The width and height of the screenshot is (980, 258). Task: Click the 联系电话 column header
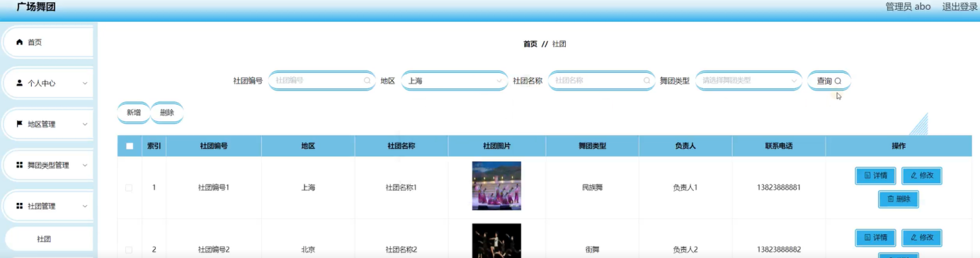tap(778, 146)
